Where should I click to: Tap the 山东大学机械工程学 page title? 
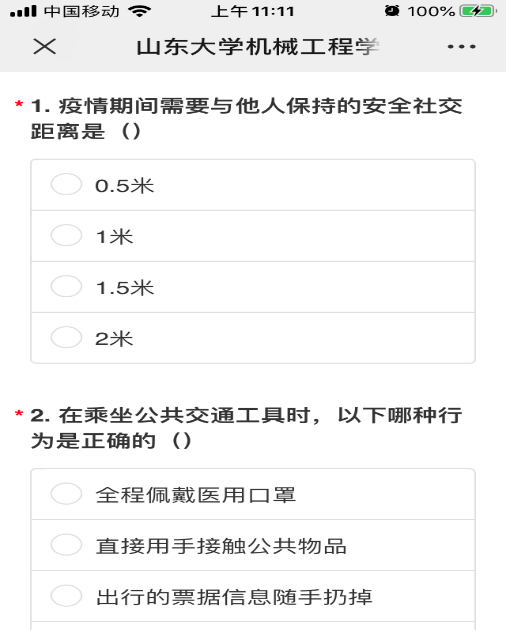(x=258, y=47)
